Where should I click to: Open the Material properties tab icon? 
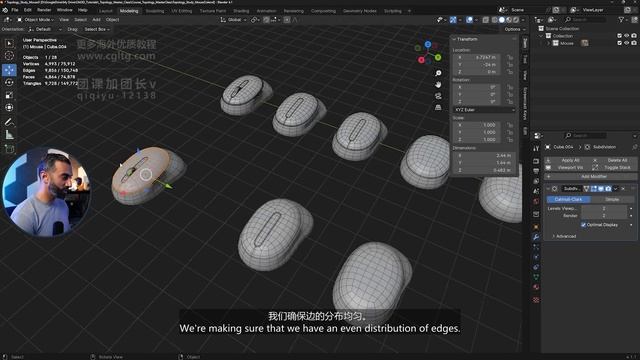click(x=536, y=287)
